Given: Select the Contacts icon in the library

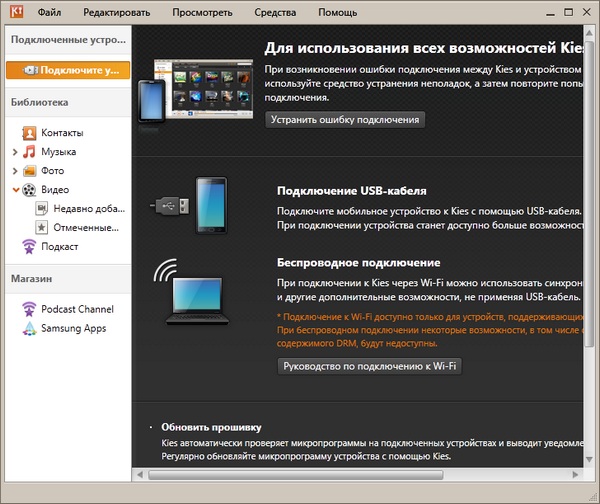Looking at the screenshot, I should [x=30, y=133].
